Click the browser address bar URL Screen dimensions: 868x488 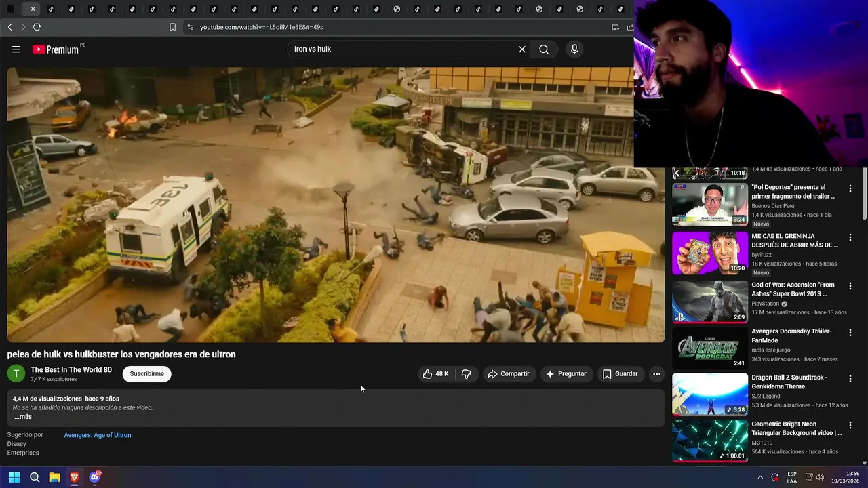tap(261, 27)
